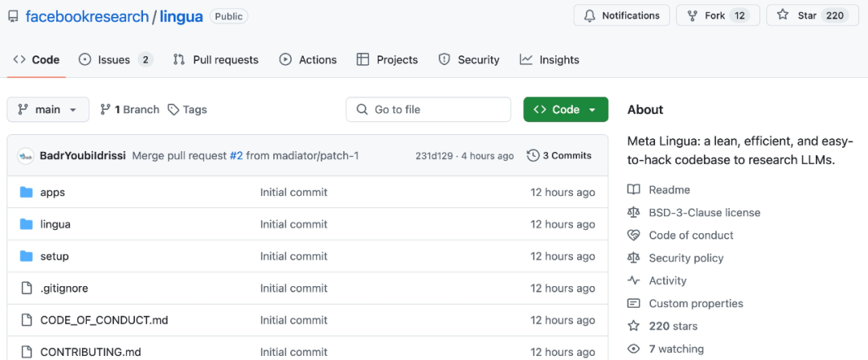Open the Issues tab
Image resolution: width=868 pixels, height=360 pixels.
[115, 59]
